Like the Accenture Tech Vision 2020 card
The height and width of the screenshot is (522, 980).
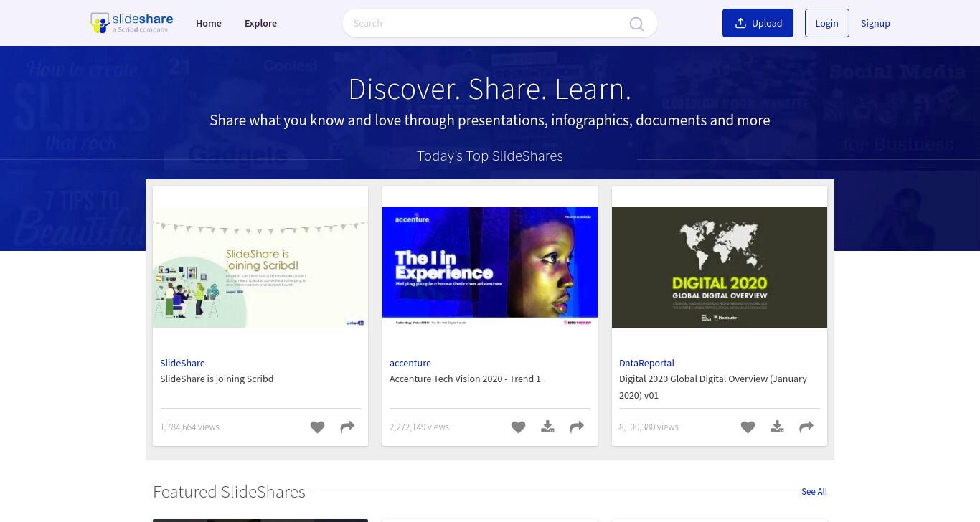pos(518,427)
